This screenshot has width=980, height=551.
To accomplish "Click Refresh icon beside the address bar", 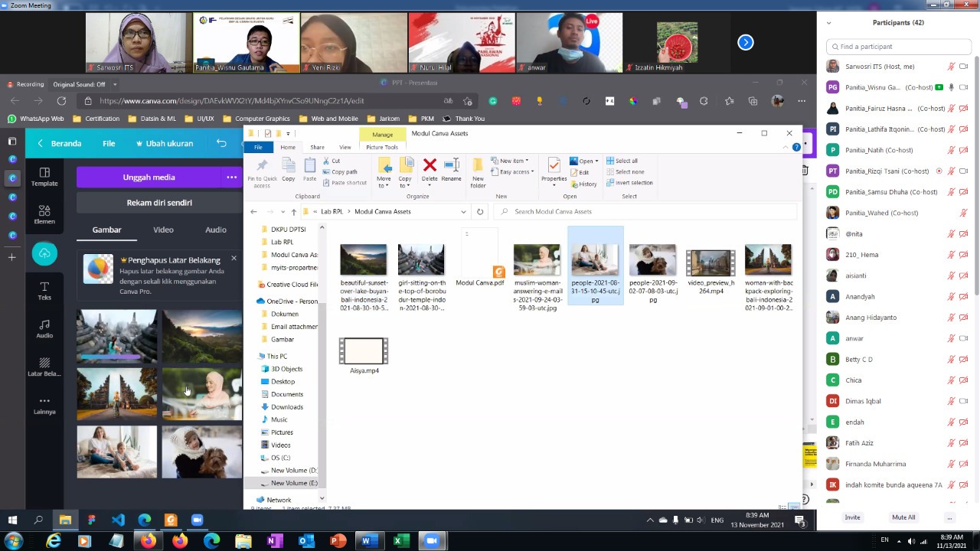I will 480,212.
